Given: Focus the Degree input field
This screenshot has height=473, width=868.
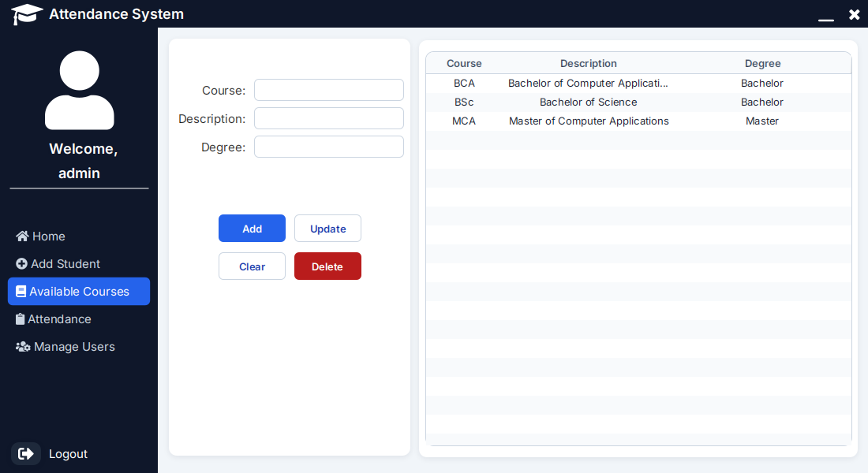Looking at the screenshot, I should (329, 147).
